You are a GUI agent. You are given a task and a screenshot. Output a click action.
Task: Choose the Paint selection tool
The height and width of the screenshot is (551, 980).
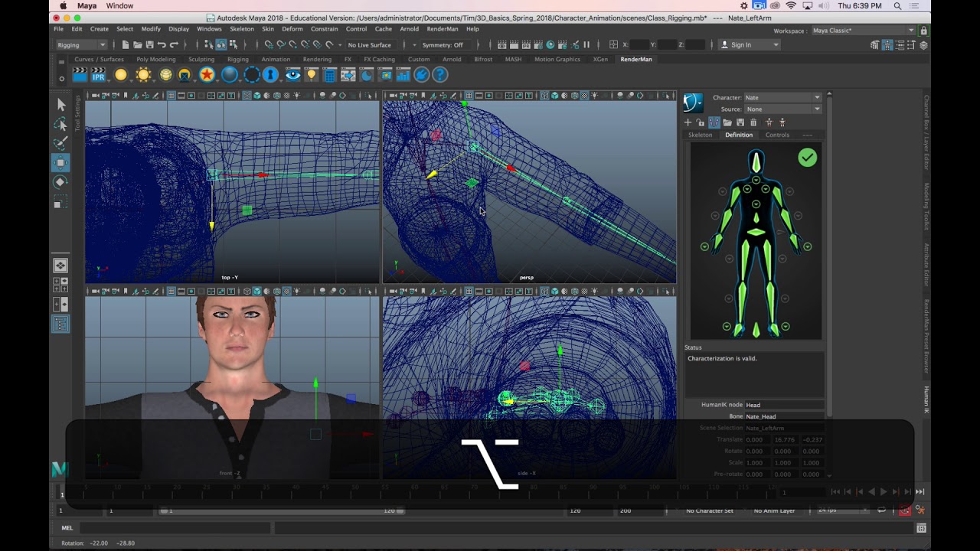point(61,143)
